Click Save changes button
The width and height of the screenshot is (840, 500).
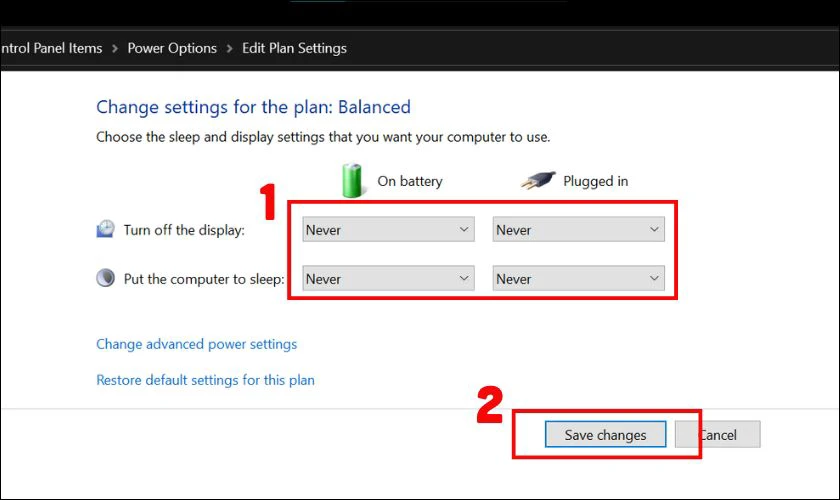tap(605, 434)
